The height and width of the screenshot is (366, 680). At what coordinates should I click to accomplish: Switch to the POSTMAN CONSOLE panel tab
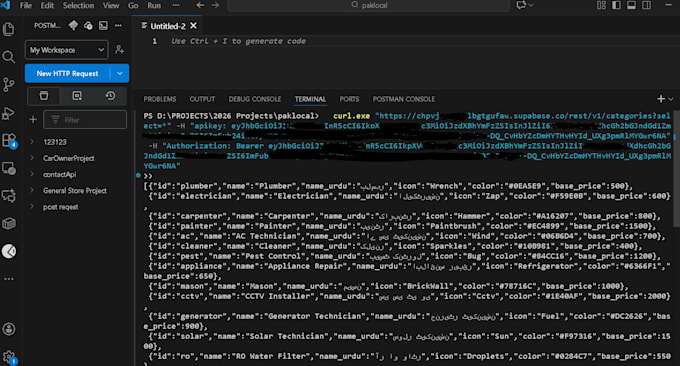pyautogui.click(x=404, y=99)
